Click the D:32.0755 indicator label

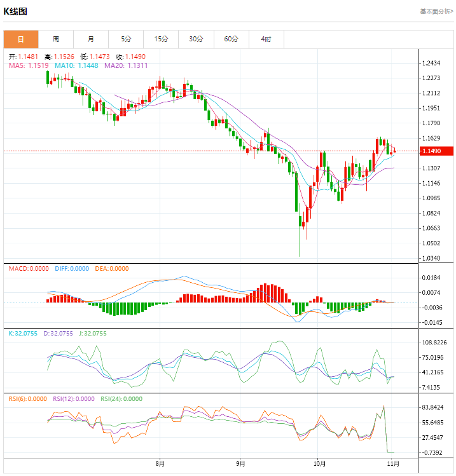click(58, 333)
